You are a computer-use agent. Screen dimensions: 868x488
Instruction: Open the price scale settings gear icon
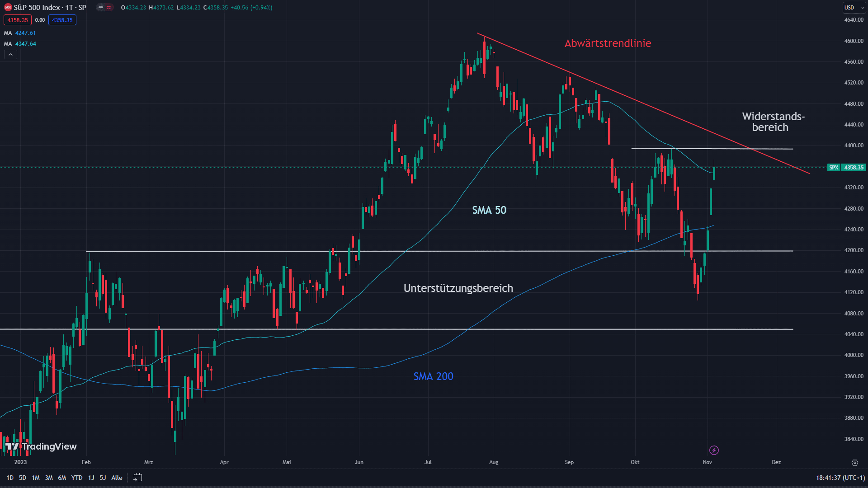(x=854, y=462)
